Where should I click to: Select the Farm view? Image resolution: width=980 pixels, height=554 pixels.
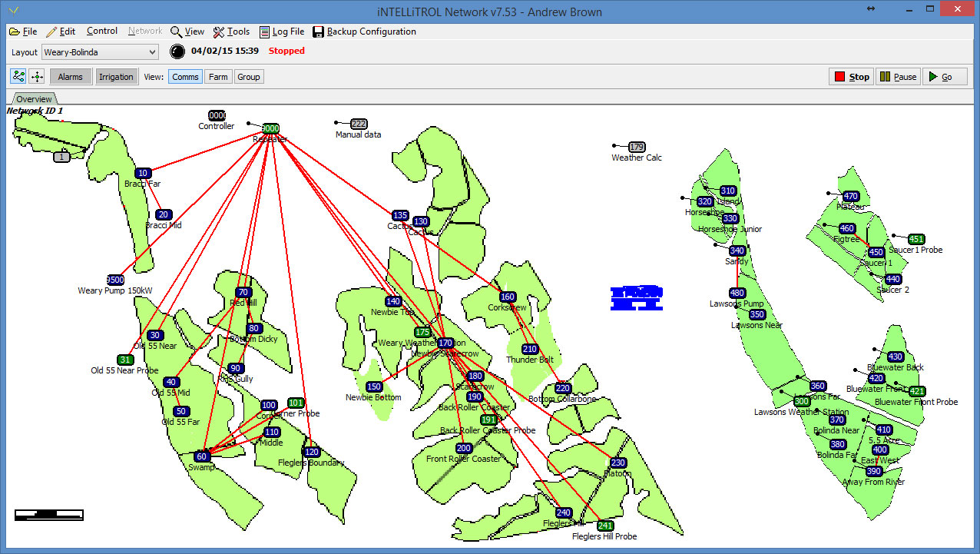(218, 77)
